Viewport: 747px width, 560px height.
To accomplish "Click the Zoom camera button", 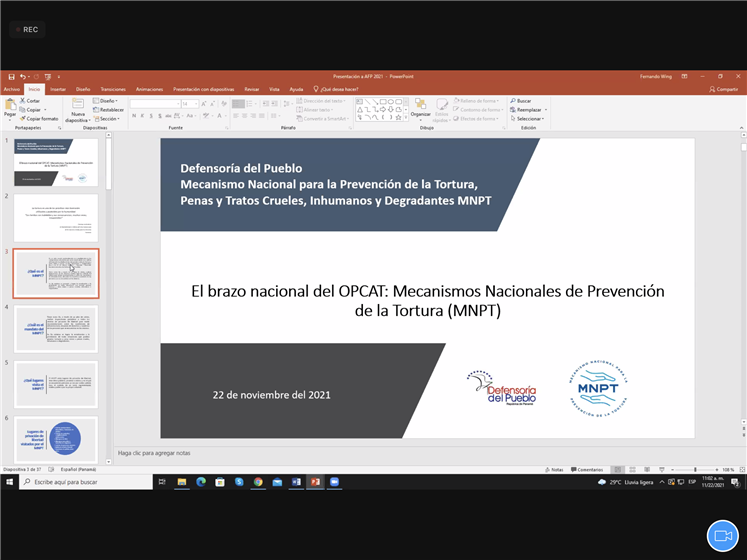I will [723, 536].
